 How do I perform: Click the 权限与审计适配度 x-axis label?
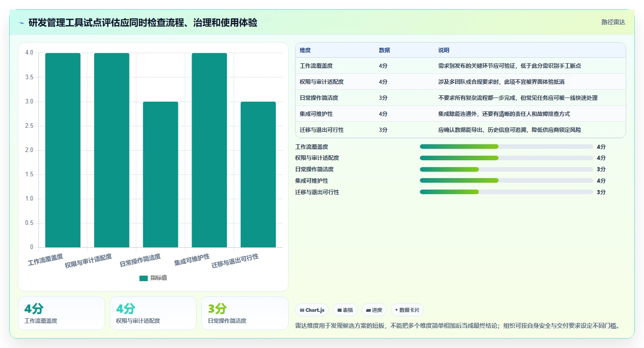88,261
